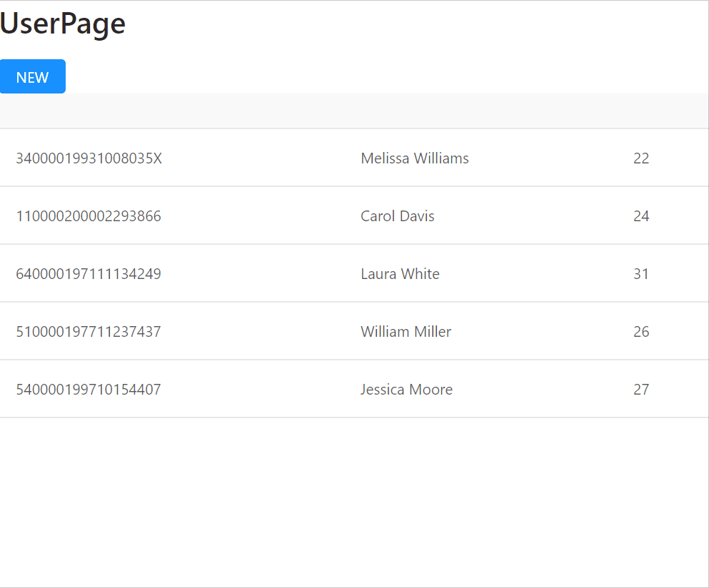This screenshot has height=588, width=709.
Task: Click age 24 in Carol Davis row
Action: [x=641, y=216]
